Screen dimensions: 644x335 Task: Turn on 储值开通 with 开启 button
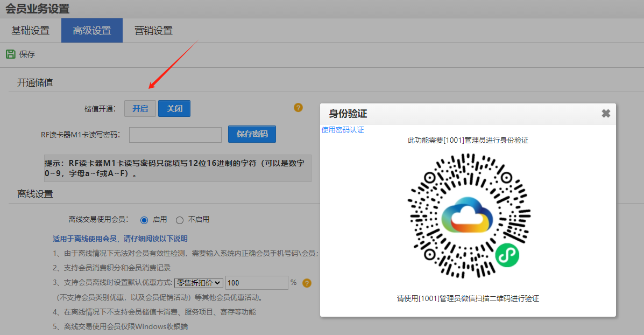click(x=140, y=108)
